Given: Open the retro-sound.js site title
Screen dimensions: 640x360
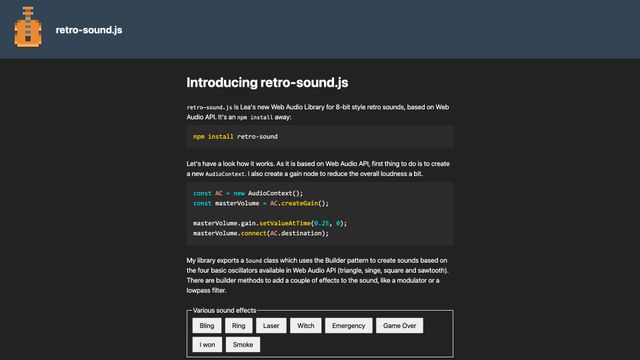Looking at the screenshot, I should [x=89, y=30].
